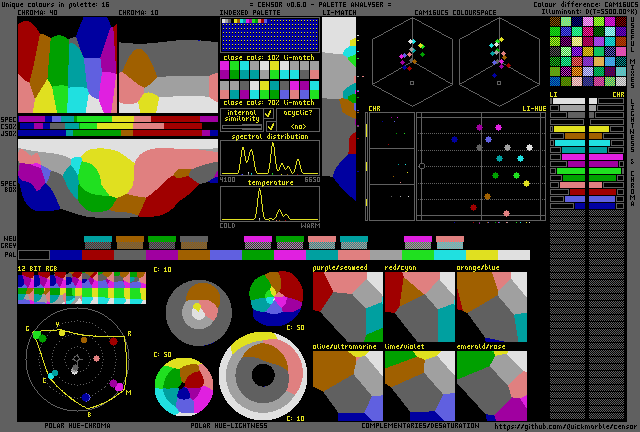The width and height of the screenshot is (640, 432).
Task: Click the blue dot in polar hue-chroma
Action: pyautogui.click(x=86, y=397)
